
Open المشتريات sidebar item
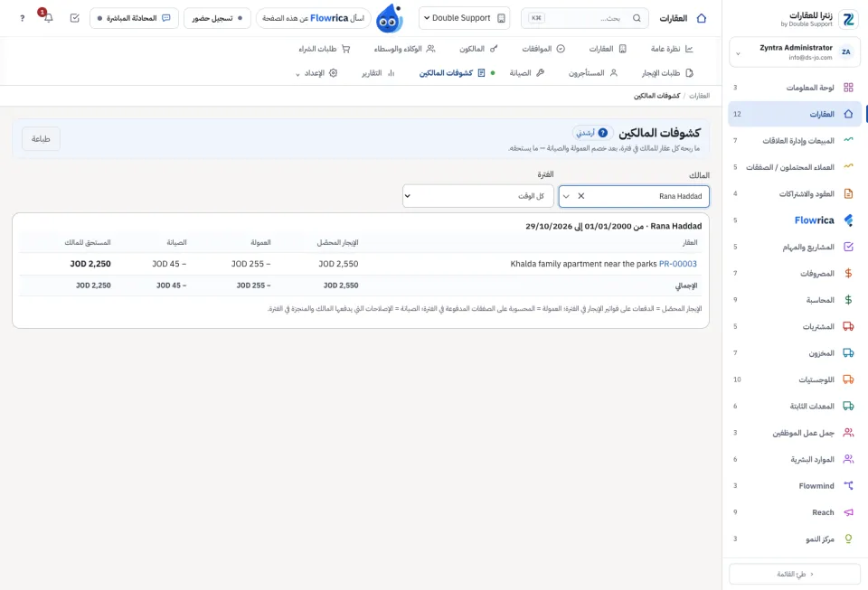pos(795,326)
